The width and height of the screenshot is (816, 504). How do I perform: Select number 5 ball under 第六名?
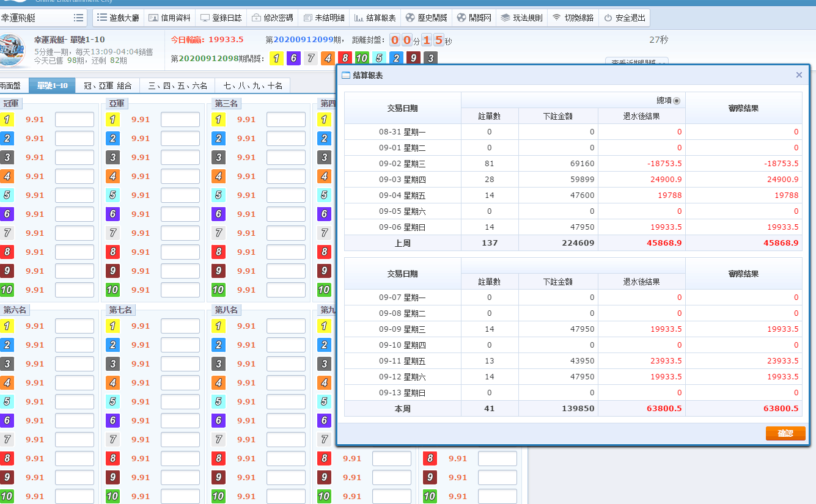click(7, 402)
